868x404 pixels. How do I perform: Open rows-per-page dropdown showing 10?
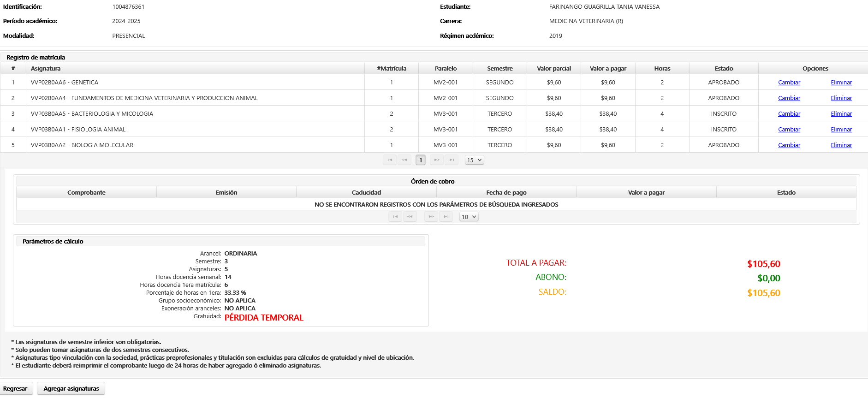(x=469, y=217)
